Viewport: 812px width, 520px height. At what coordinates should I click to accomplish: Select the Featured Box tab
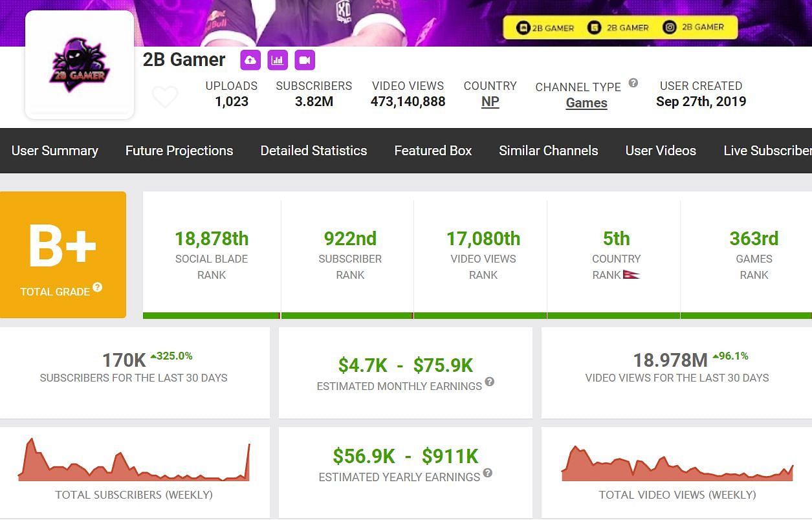[433, 151]
